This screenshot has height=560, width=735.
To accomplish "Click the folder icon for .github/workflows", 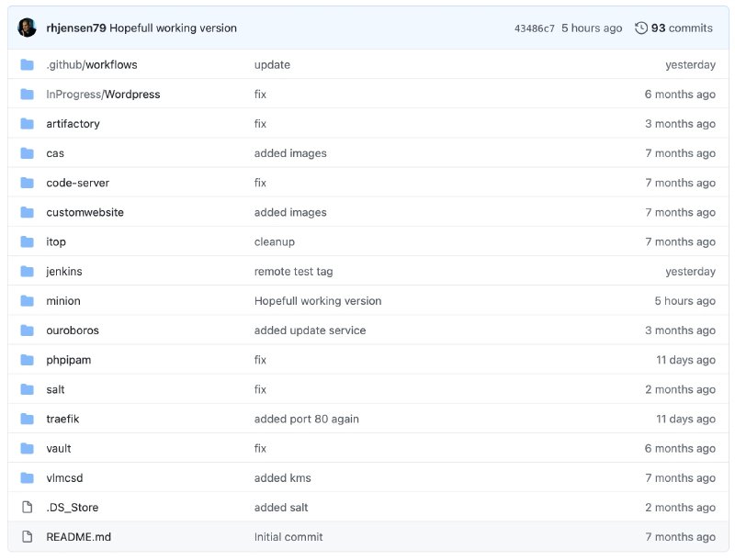I will click(x=28, y=64).
